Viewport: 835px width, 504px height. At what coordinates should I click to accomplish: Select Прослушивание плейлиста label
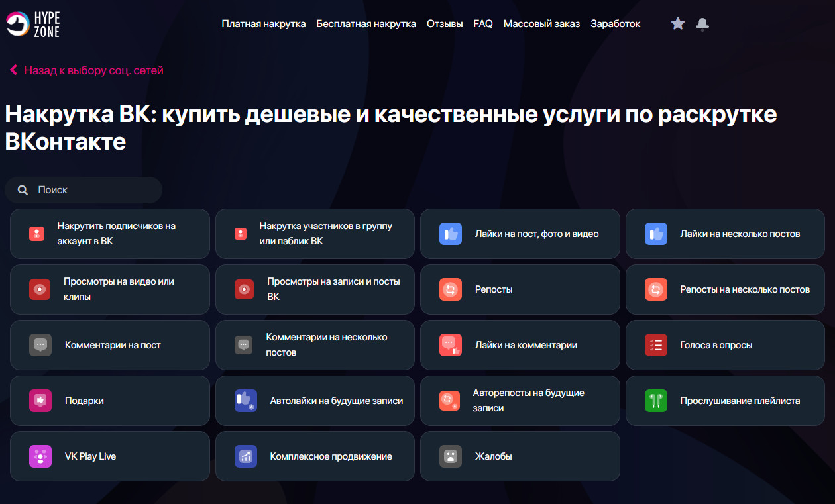tap(740, 401)
